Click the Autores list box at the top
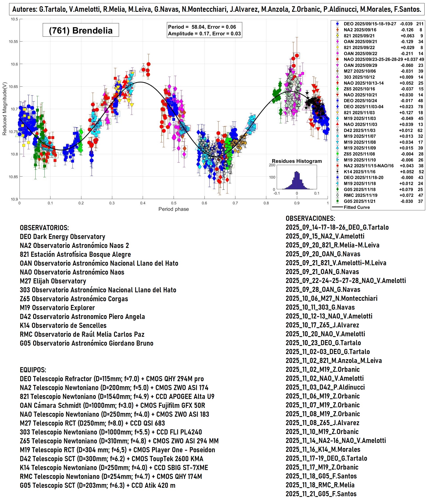Screen dimensions: 429x504 [x=217, y=9]
